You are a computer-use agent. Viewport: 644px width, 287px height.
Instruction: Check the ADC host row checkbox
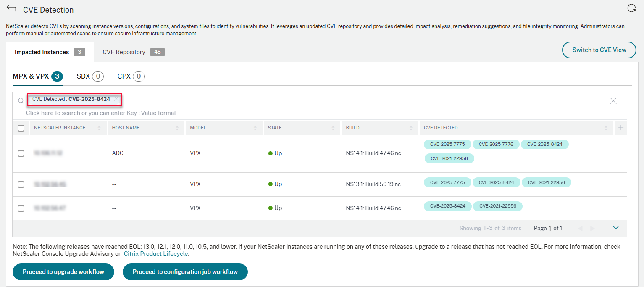[x=21, y=153]
